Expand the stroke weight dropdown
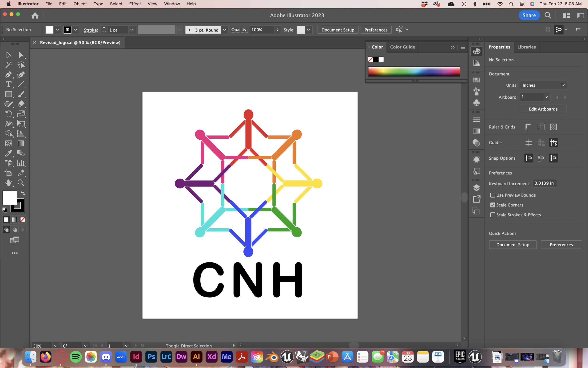 [x=132, y=30]
